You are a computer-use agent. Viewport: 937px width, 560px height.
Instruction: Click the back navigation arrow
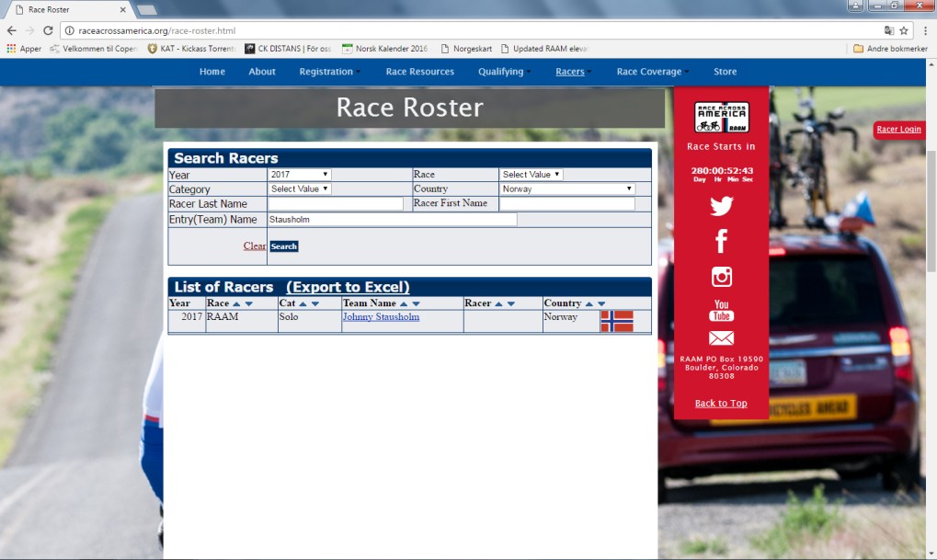tap(10, 29)
